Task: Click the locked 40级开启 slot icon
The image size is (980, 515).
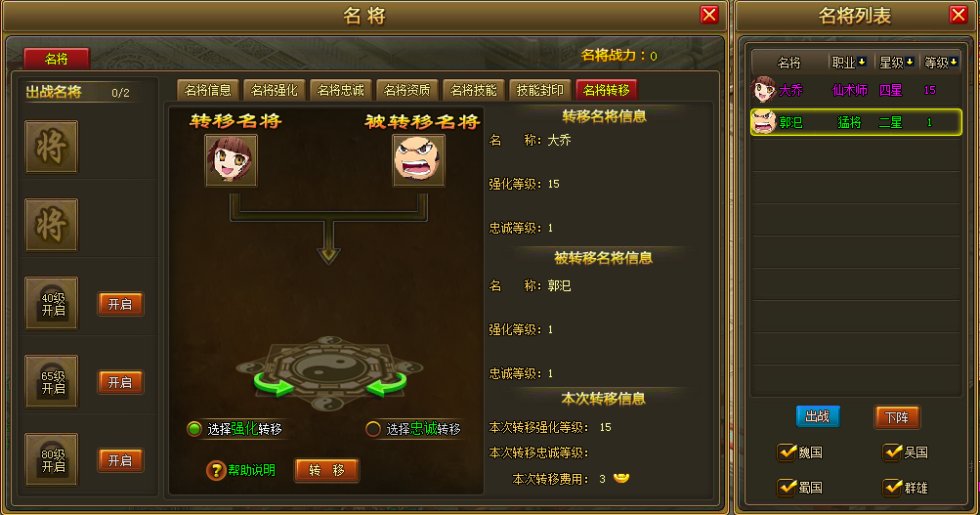Action: coord(51,303)
